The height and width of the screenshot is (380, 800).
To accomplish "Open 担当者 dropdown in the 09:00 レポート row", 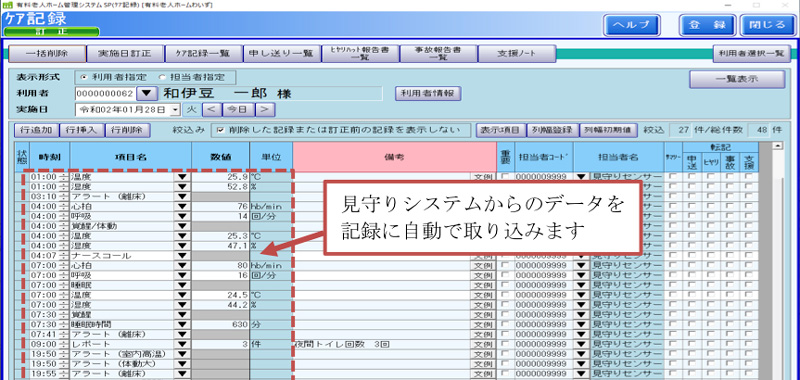I will click(581, 344).
